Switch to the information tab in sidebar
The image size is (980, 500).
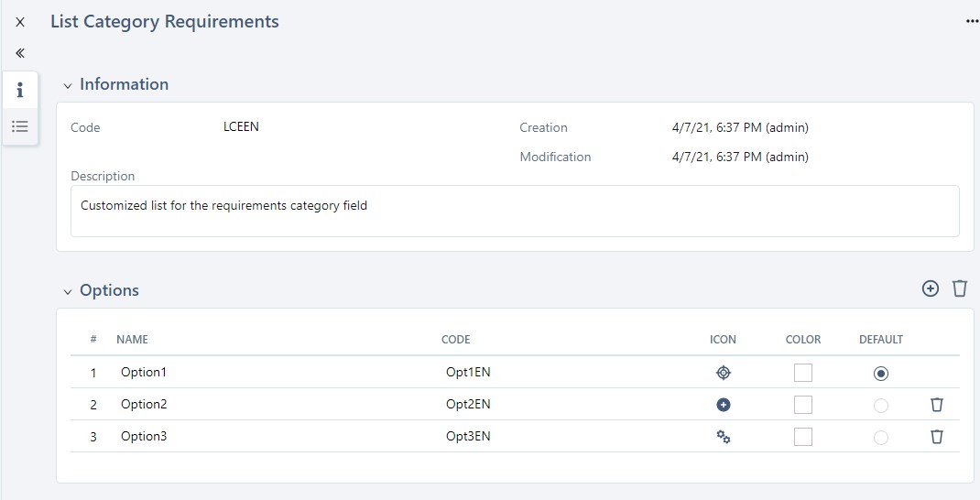coord(20,90)
